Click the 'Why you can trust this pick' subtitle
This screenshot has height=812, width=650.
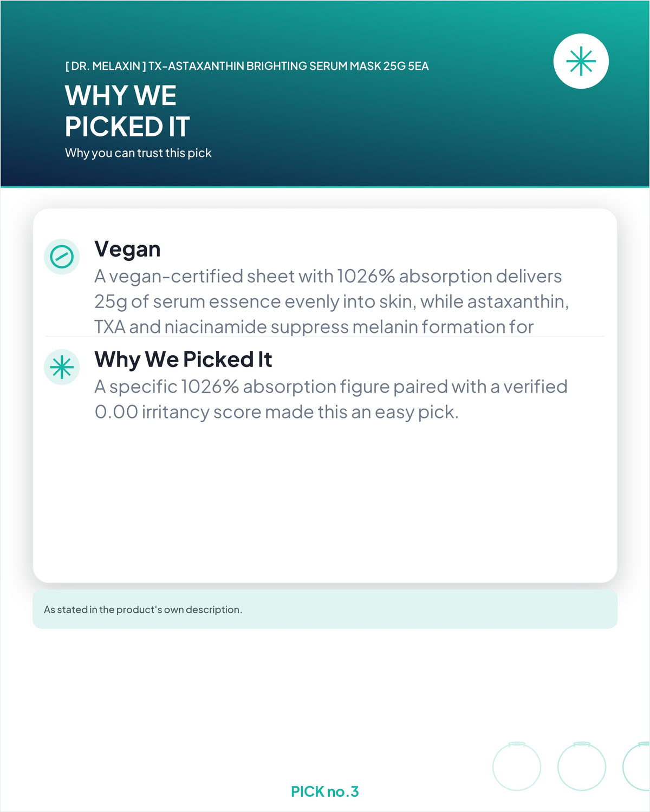point(138,153)
